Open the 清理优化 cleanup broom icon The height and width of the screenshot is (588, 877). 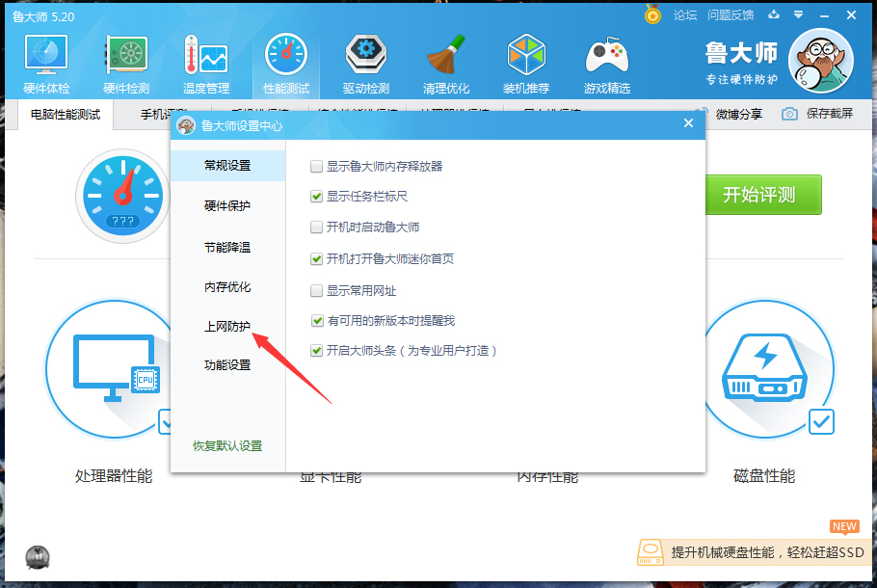coord(445,62)
